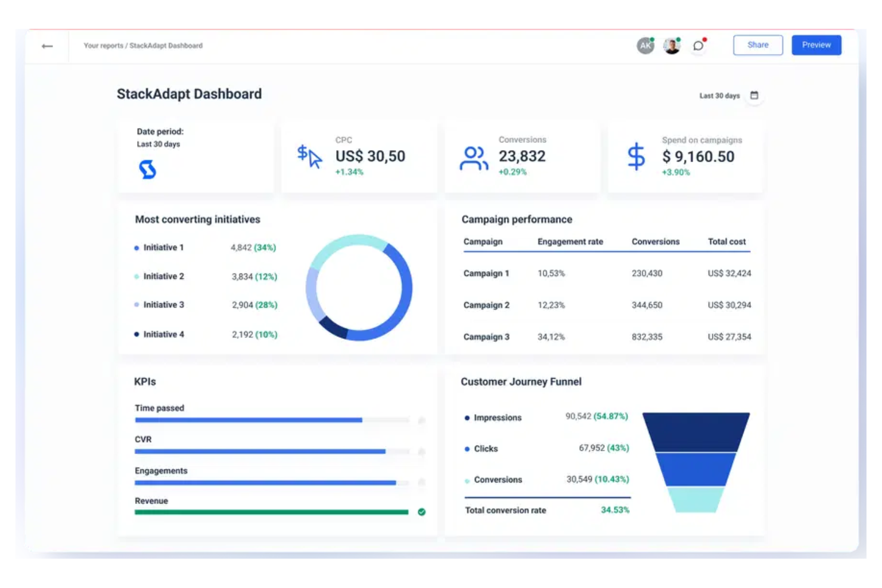Screen dimensions: 882x588
Task: Click the Spend on campaigns dollar icon
Action: click(635, 157)
